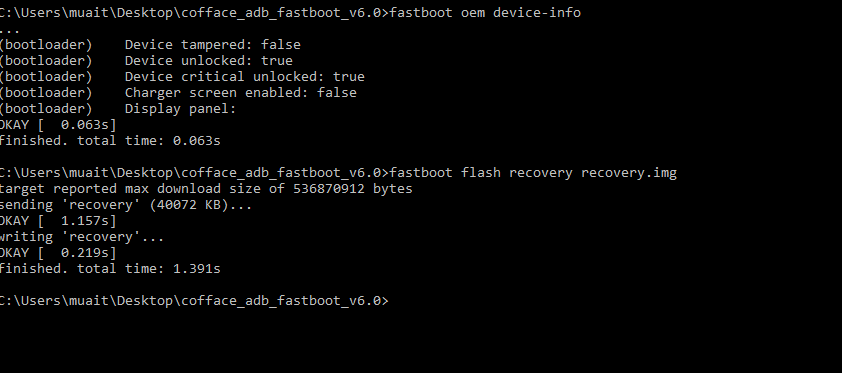Click the '...' line under first command
This screenshot has height=373, width=842.
point(10,28)
